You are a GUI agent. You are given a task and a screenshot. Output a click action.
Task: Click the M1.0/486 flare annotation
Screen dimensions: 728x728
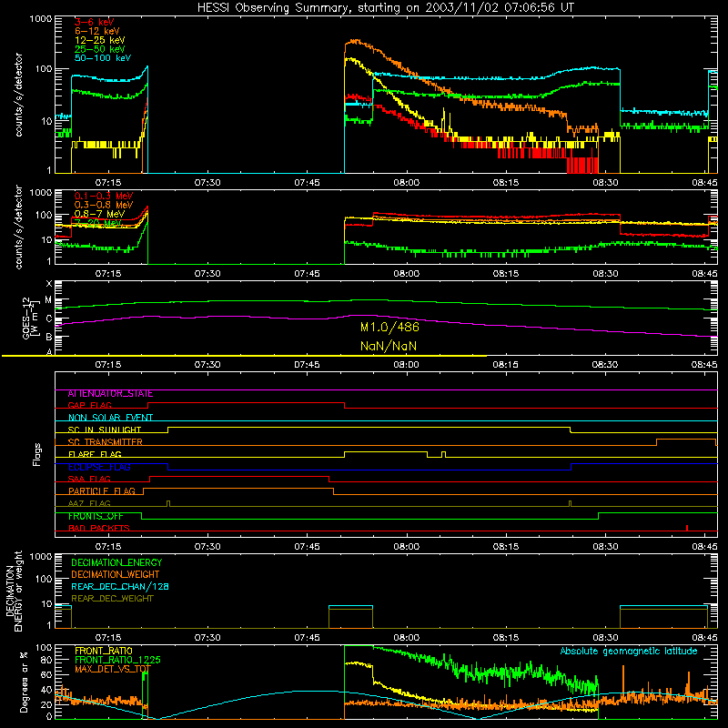coord(389,328)
